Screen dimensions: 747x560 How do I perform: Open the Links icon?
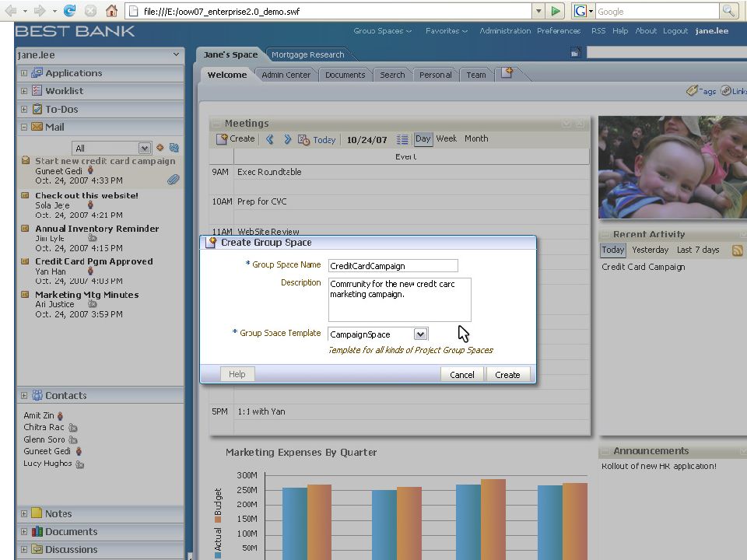pyautogui.click(x=725, y=90)
